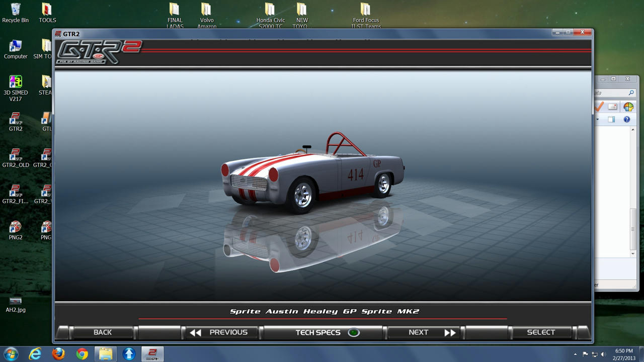Launch Internet Explorer from the taskbar
Screen dimensions: 644x362
click(35, 354)
